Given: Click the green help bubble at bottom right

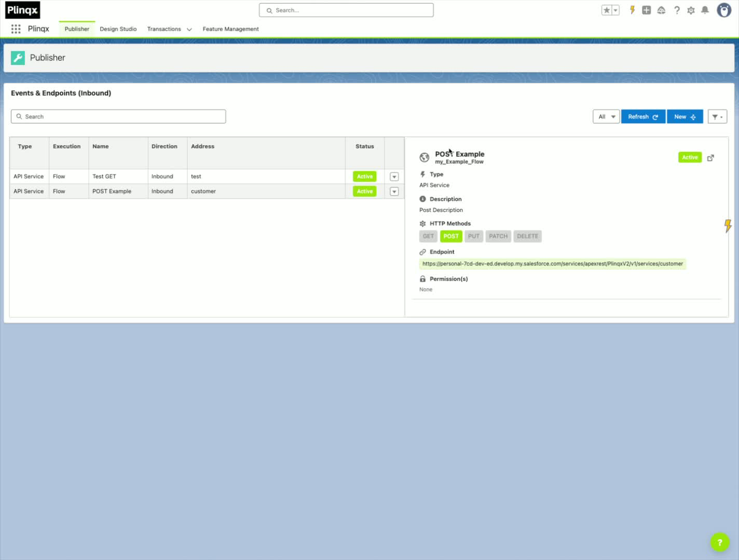Looking at the screenshot, I should 719,542.
